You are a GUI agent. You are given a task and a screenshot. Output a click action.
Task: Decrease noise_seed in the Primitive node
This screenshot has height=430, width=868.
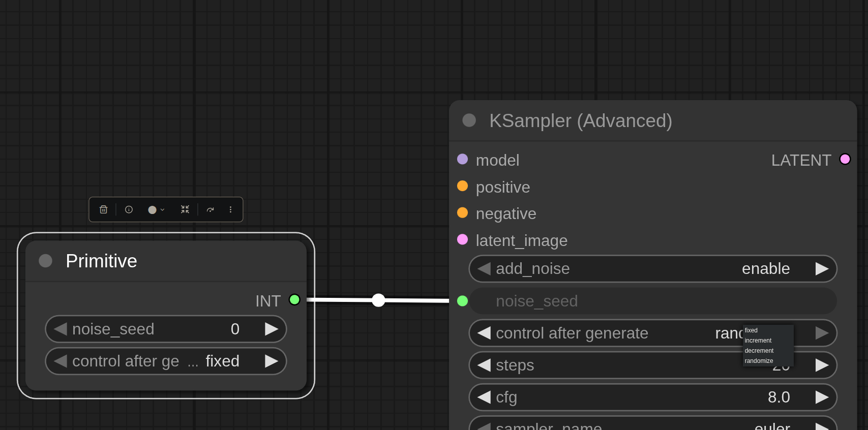tap(61, 329)
